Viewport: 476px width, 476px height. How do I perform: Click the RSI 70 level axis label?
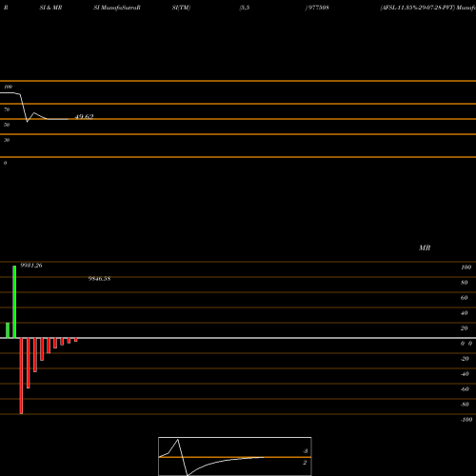click(7, 109)
